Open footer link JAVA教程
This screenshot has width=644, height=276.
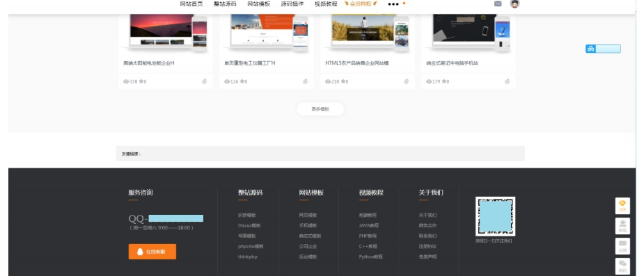(369, 225)
